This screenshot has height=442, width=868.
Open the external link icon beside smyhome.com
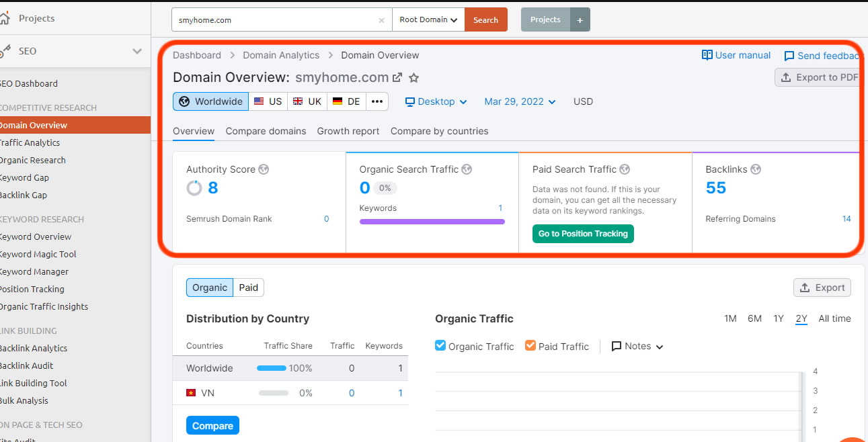click(x=397, y=77)
